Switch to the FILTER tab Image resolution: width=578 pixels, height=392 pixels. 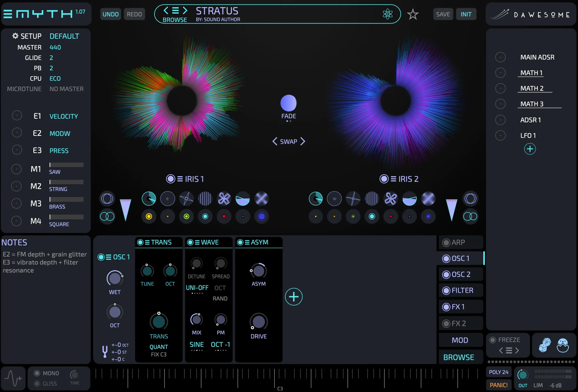click(x=461, y=290)
